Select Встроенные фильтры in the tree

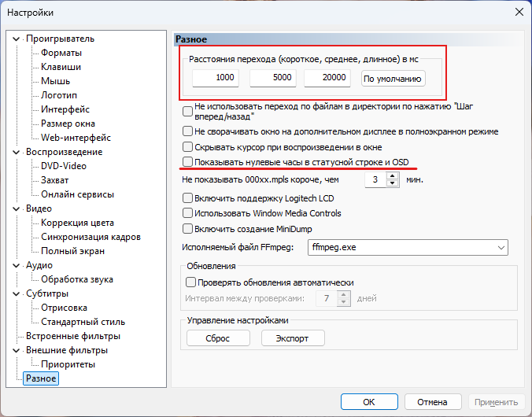pos(73,336)
